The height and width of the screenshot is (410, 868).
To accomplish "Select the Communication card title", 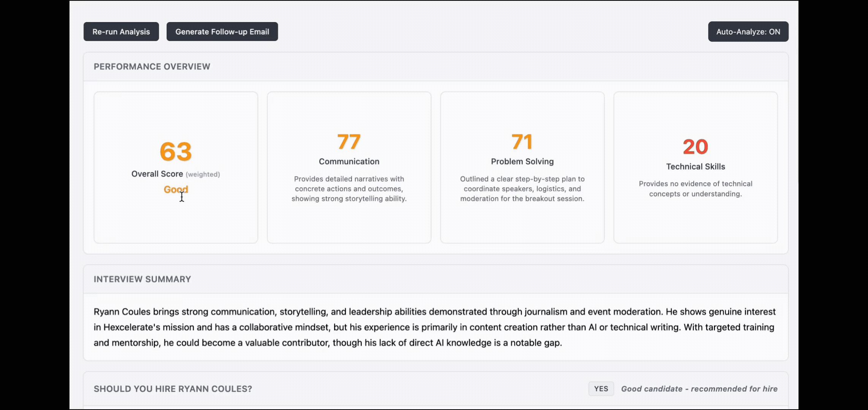I will [x=349, y=162].
